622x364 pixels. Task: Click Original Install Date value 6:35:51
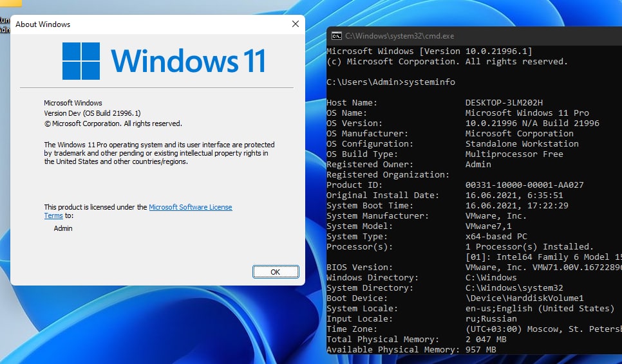545,196
